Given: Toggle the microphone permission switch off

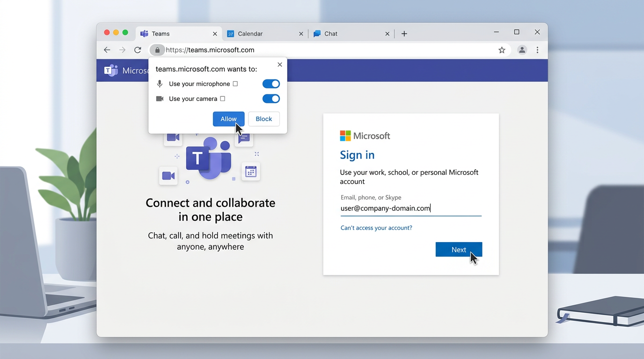Looking at the screenshot, I should click(271, 84).
